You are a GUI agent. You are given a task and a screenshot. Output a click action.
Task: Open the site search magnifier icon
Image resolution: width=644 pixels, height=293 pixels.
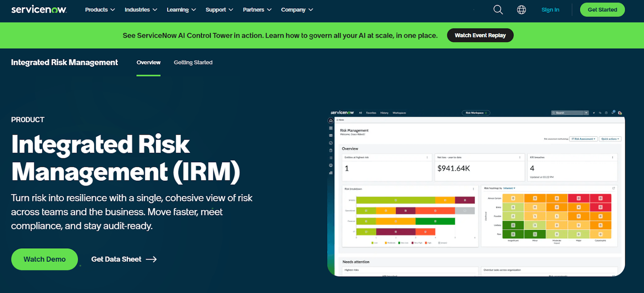(498, 10)
